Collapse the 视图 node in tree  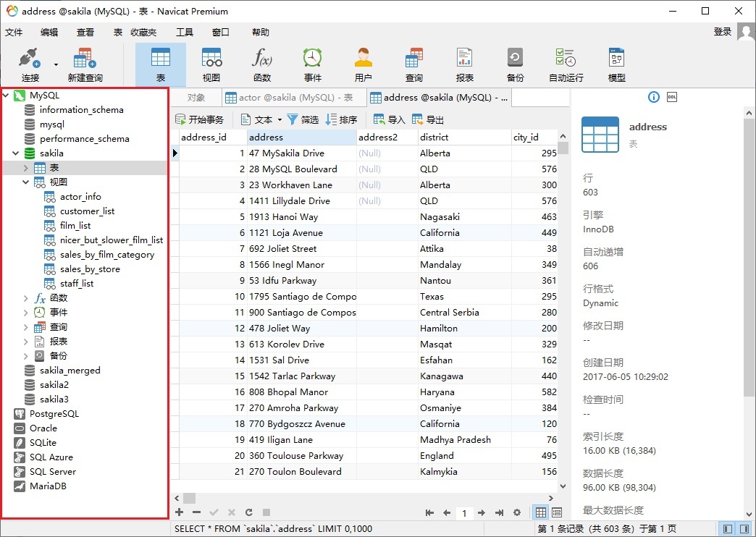tap(25, 182)
